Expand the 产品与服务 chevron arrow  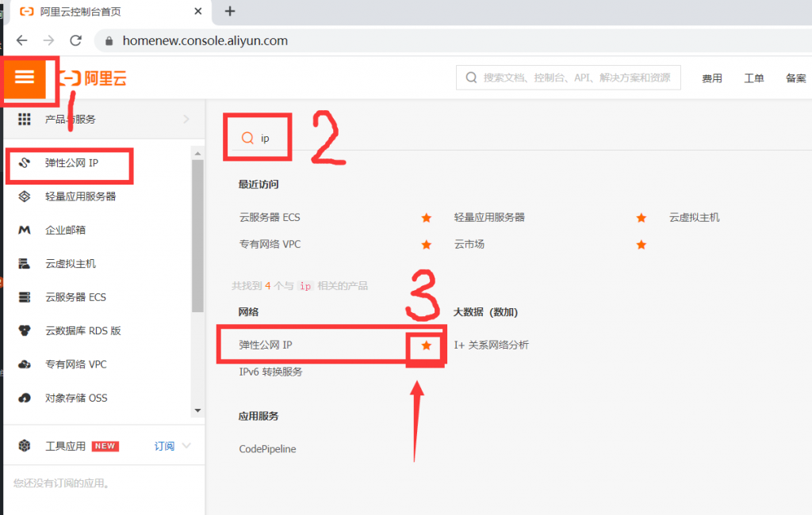tap(186, 120)
